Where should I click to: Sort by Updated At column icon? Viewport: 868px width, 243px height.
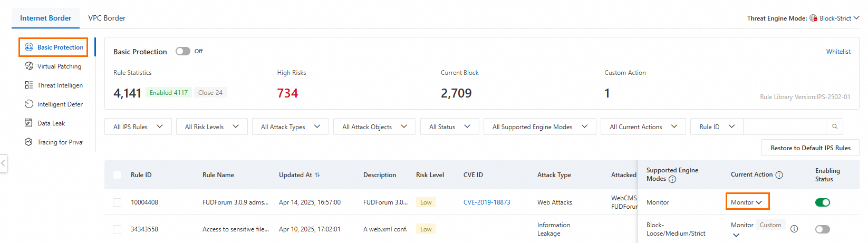317,175
